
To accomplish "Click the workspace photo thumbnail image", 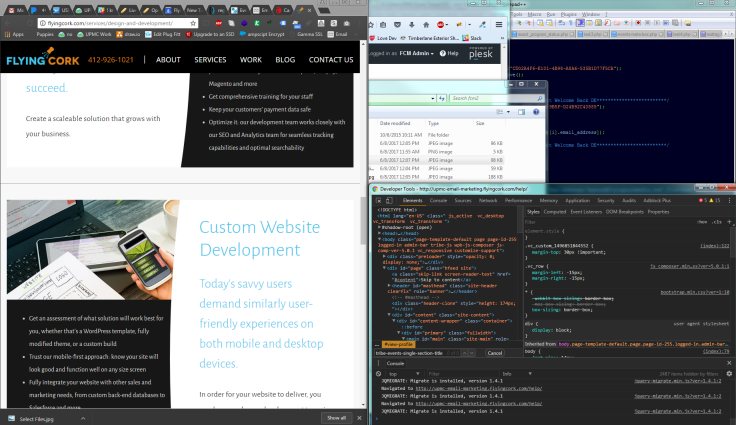I will (93, 250).
